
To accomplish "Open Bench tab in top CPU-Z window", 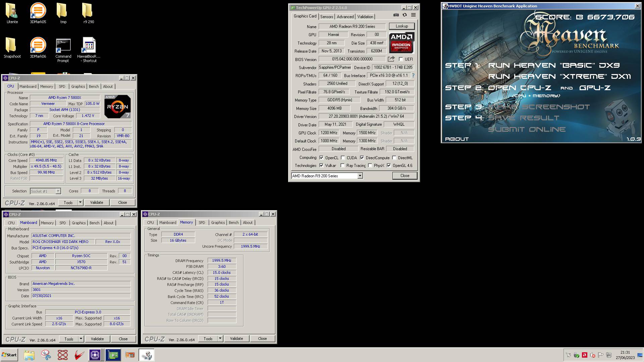I will pyautogui.click(x=94, y=86).
